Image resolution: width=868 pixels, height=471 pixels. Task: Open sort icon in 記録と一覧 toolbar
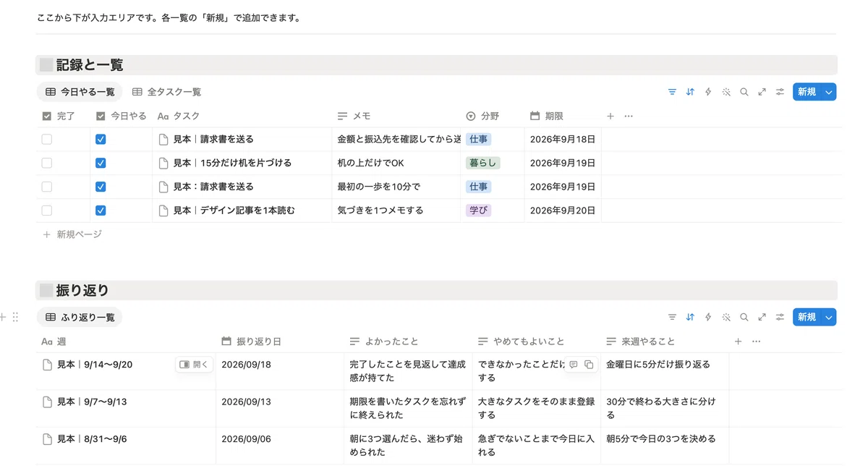pos(690,92)
